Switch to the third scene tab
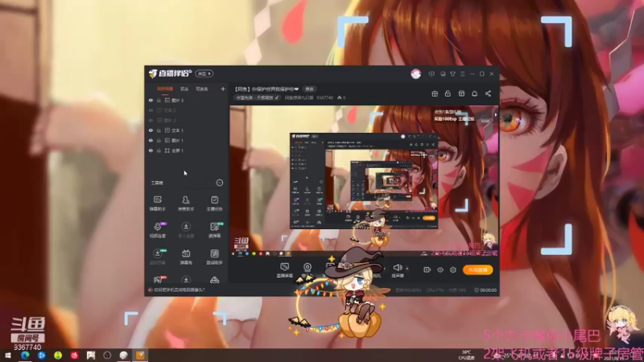 pyautogui.click(x=202, y=88)
